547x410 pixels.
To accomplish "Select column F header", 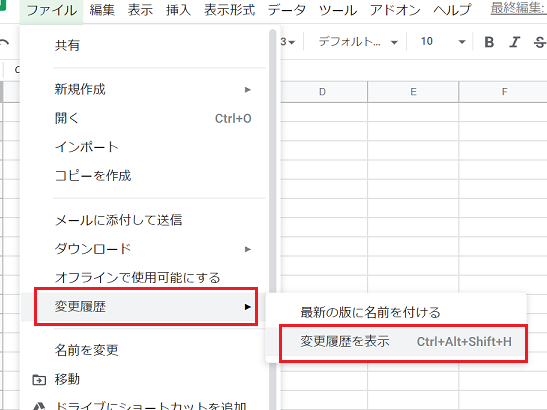I will (x=504, y=92).
